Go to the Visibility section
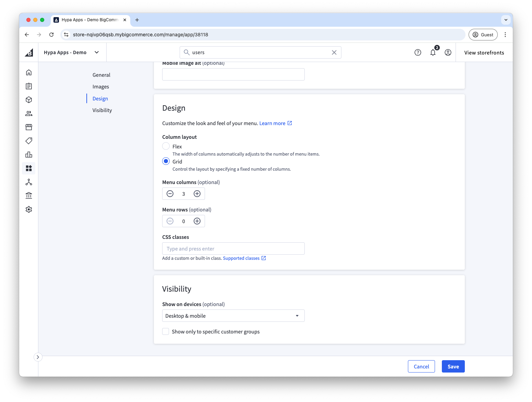532x402 pixels. pos(102,110)
